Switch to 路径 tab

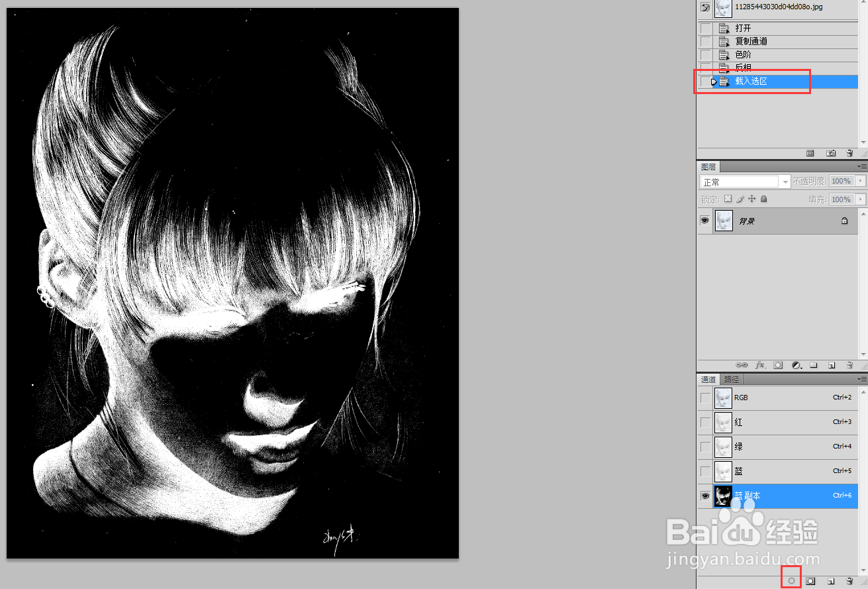pos(731,380)
